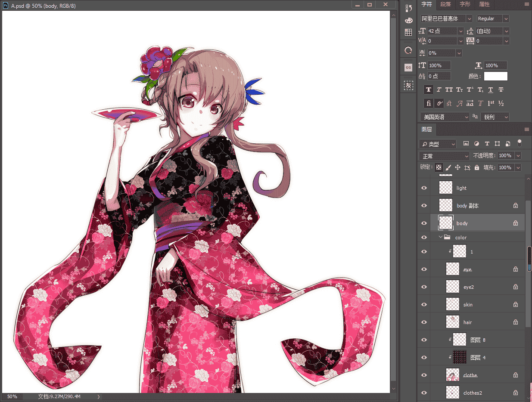Open the Color palette panel icon
This screenshot has width=532, height=402.
coord(408,20)
